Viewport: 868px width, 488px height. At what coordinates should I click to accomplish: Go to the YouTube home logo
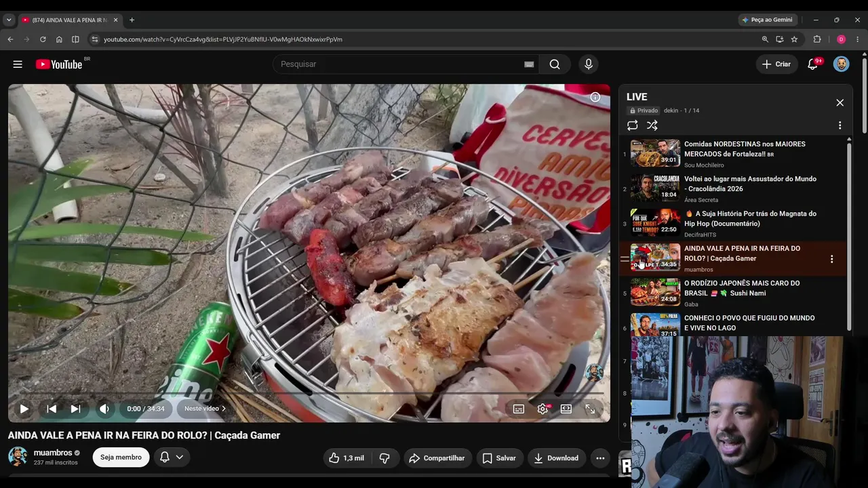58,64
